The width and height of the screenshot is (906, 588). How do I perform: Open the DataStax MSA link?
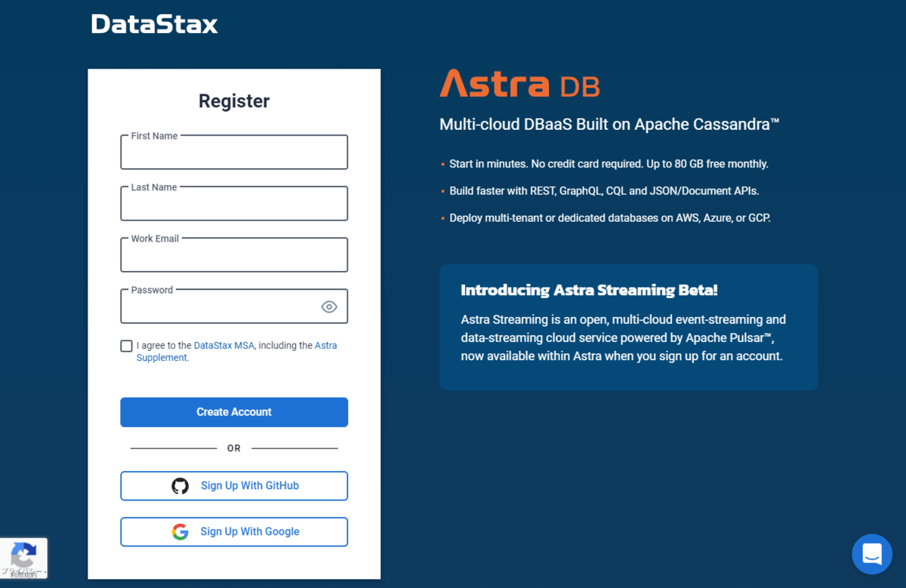tap(224, 346)
